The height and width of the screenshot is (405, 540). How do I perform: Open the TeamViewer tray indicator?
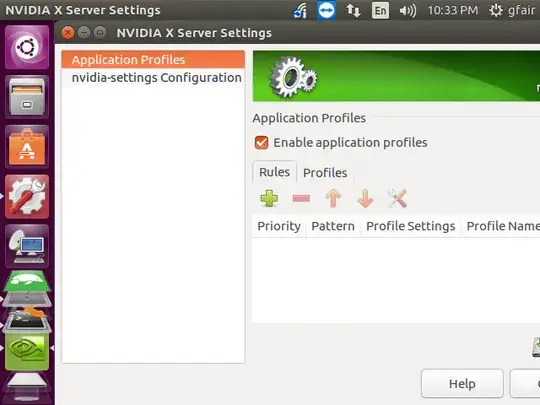[x=326, y=10]
